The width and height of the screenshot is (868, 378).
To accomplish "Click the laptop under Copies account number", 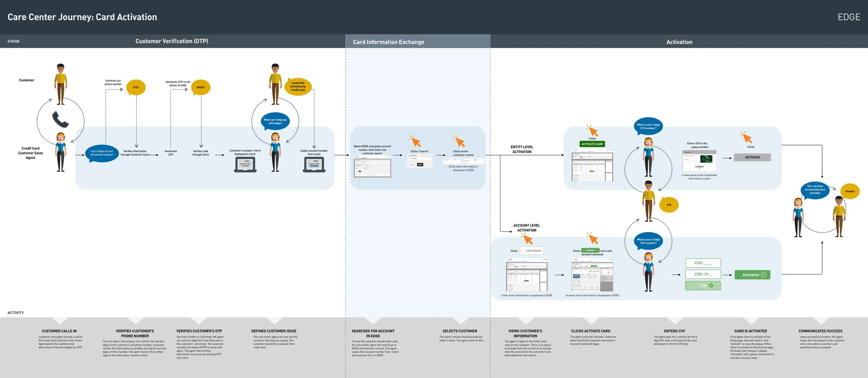I will point(314,165).
